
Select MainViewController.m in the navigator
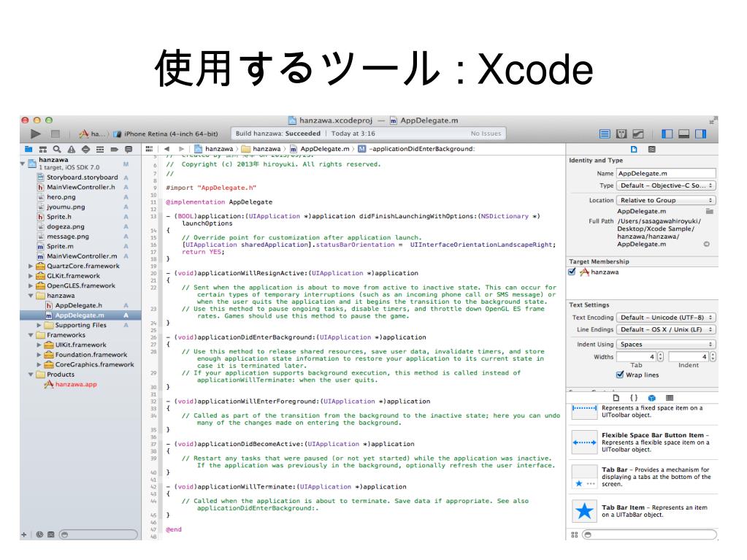click(82, 256)
